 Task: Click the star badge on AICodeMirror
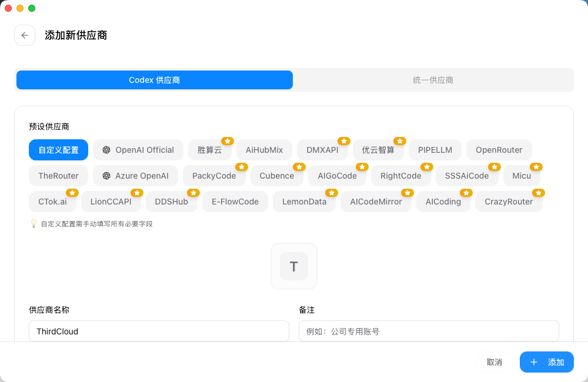(x=407, y=193)
